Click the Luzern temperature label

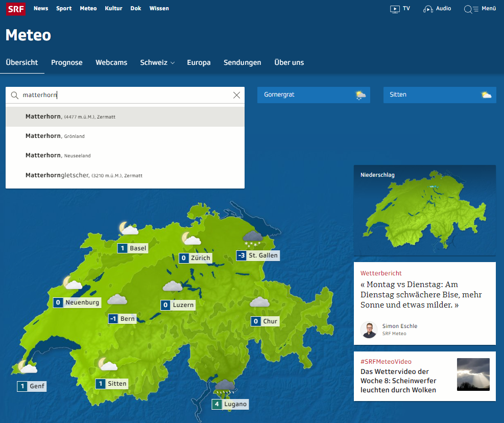178,305
